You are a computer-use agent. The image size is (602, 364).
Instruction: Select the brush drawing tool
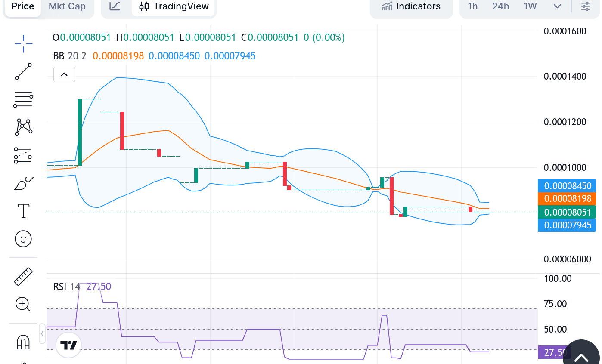click(x=23, y=183)
